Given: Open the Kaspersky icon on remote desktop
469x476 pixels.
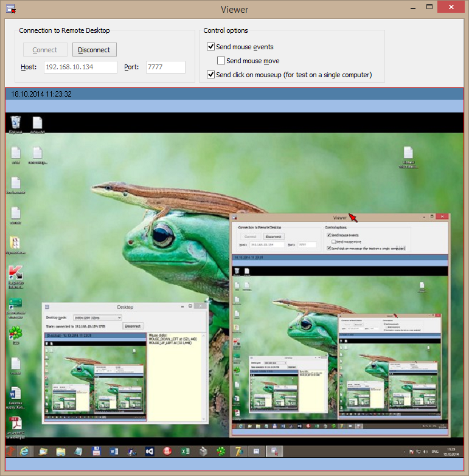Looking at the screenshot, I should (16, 273).
